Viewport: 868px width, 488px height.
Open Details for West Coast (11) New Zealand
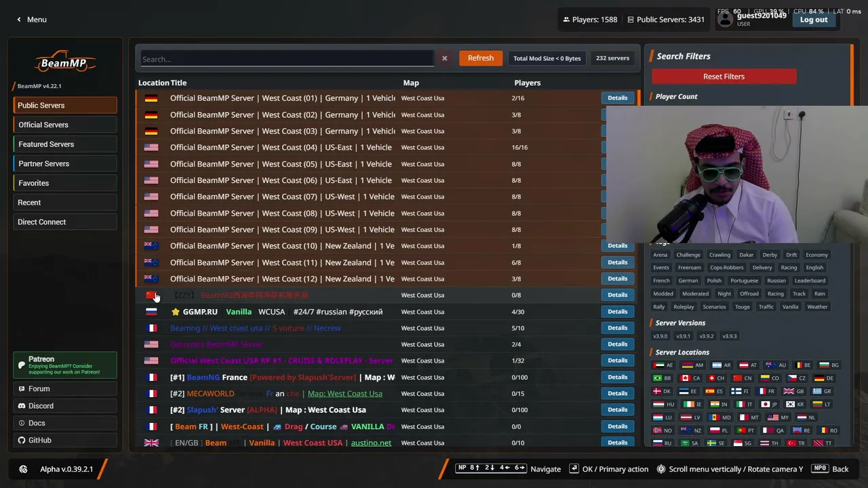pos(617,262)
